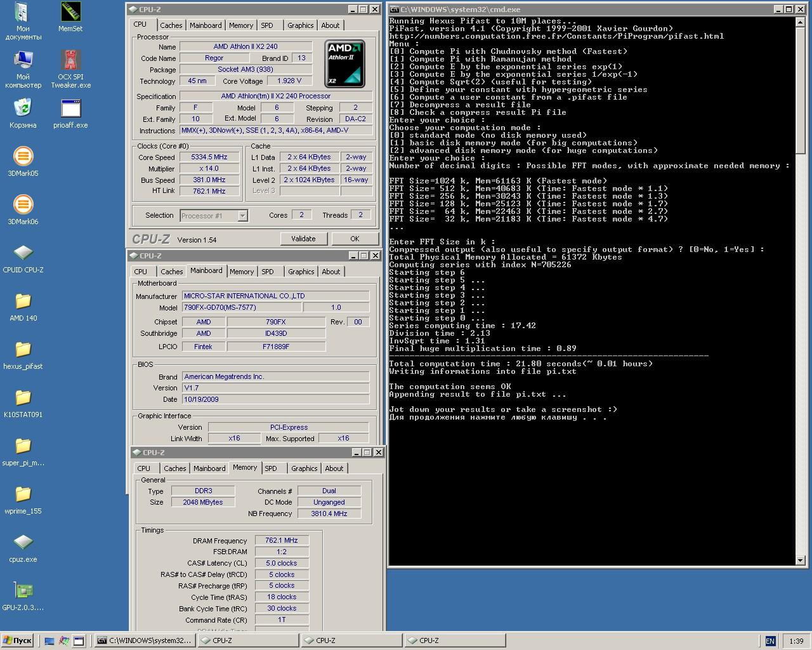
Task: Open the Мои документы desktop icon
Action: point(23,21)
